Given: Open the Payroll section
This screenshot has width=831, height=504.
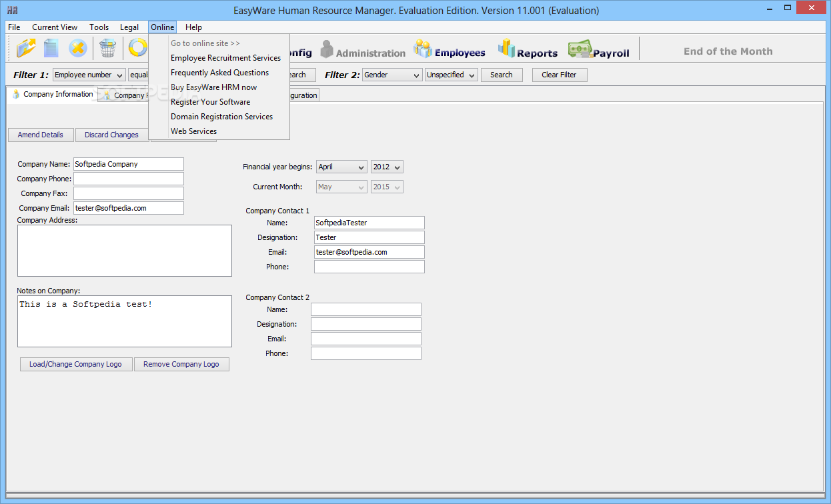Looking at the screenshot, I should pyautogui.click(x=598, y=49).
